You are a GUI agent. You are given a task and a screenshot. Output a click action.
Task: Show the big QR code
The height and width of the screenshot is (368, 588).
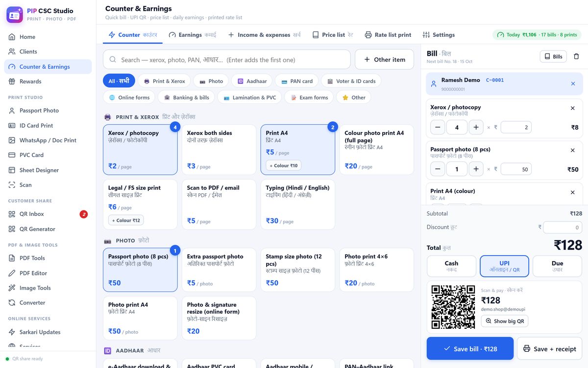coord(504,321)
